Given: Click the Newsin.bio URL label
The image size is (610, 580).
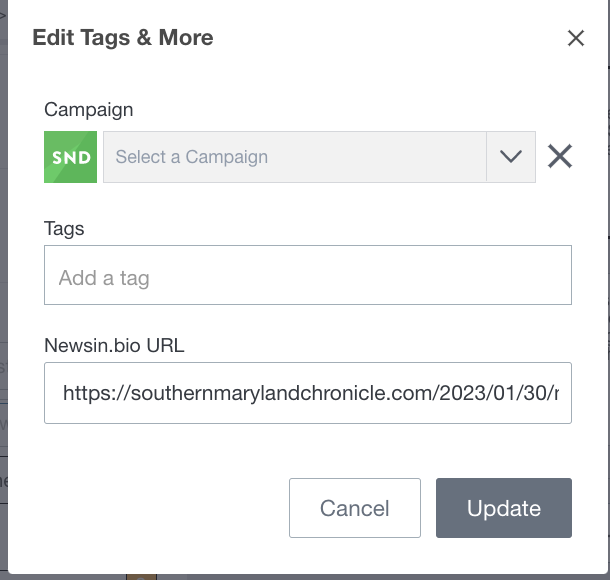Looking at the screenshot, I should [114, 345].
